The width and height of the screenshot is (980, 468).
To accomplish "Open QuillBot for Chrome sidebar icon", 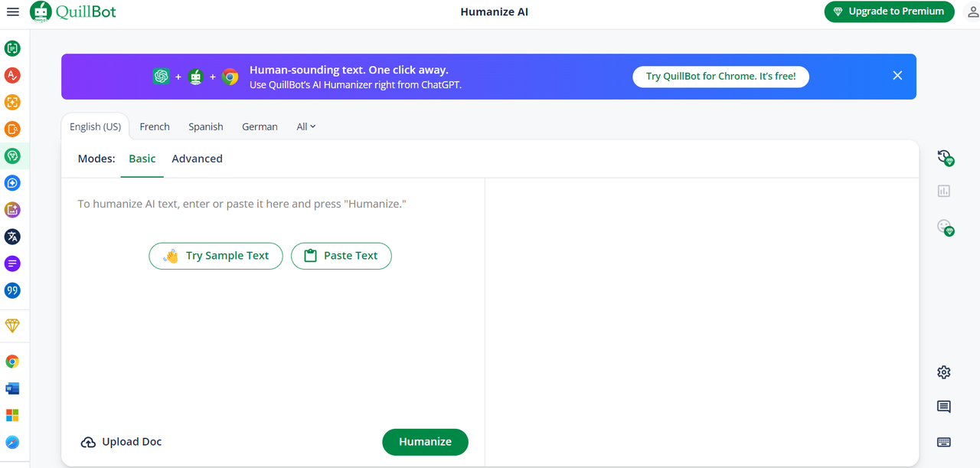I will 12,362.
